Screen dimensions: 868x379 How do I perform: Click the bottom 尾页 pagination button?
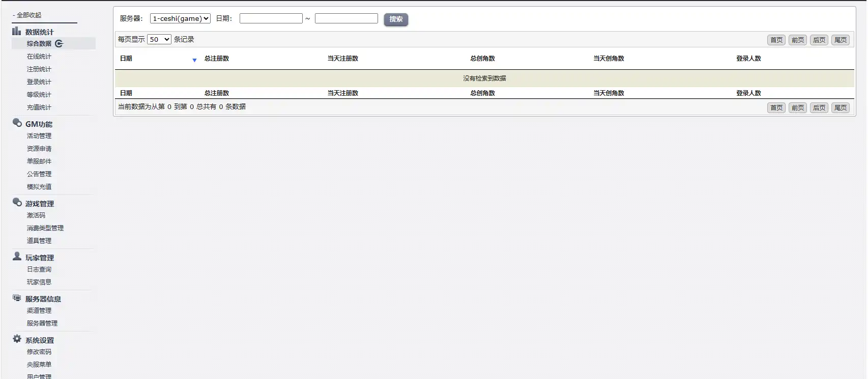click(x=841, y=108)
